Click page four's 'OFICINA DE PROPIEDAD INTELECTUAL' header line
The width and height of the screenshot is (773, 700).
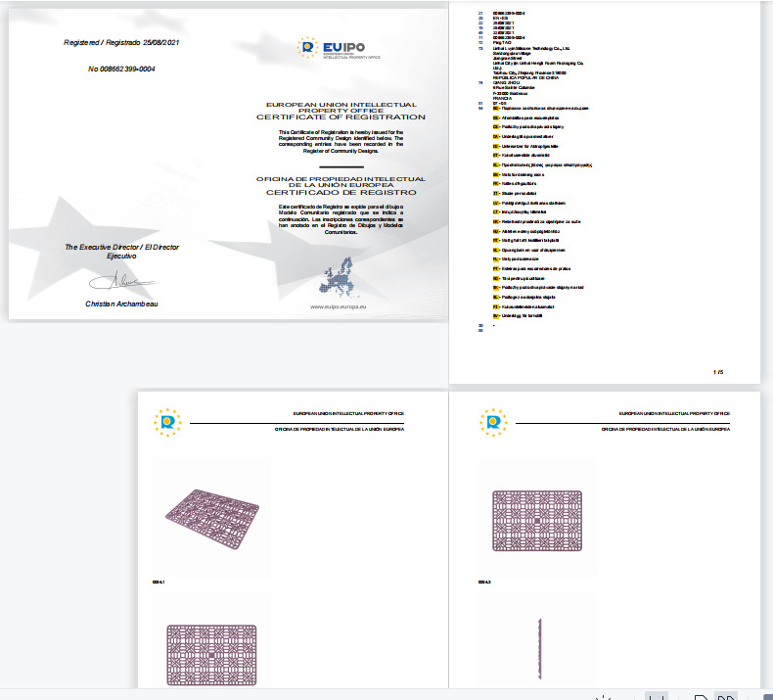(665, 429)
